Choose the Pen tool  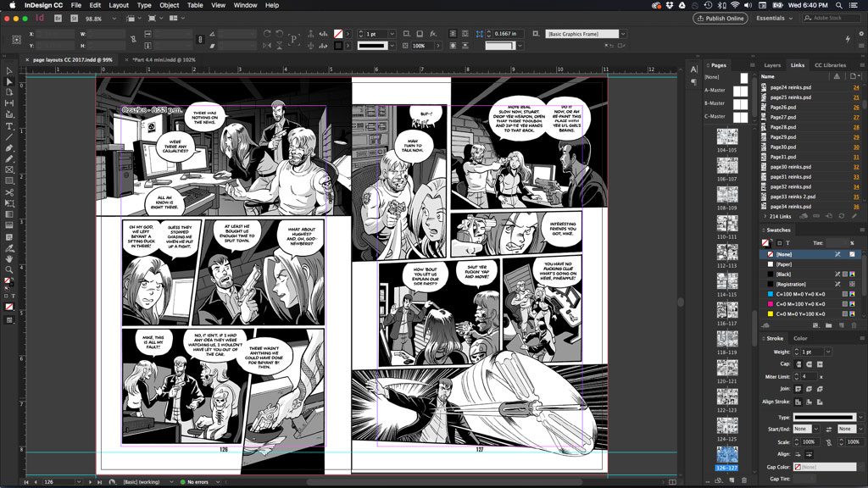[x=9, y=148]
